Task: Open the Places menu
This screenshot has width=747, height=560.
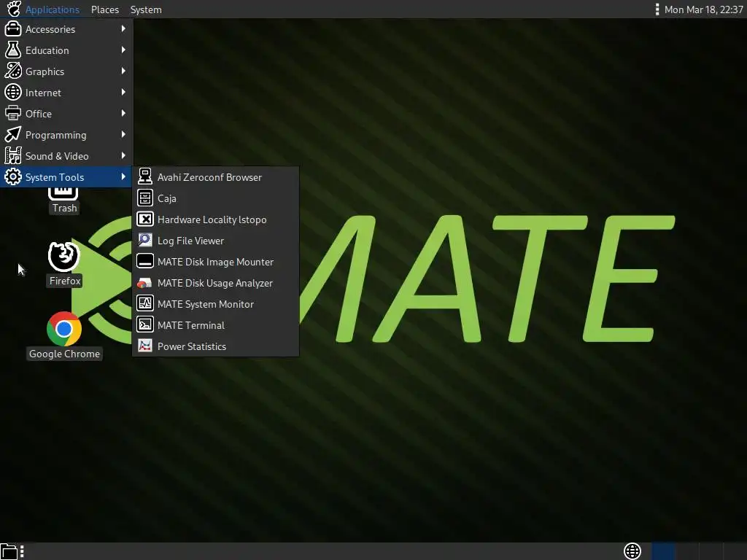Action: pyautogui.click(x=105, y=9)
